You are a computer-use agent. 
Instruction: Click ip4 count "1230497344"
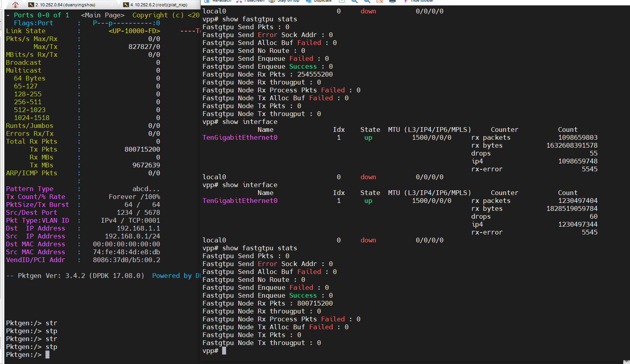point(578,224)
